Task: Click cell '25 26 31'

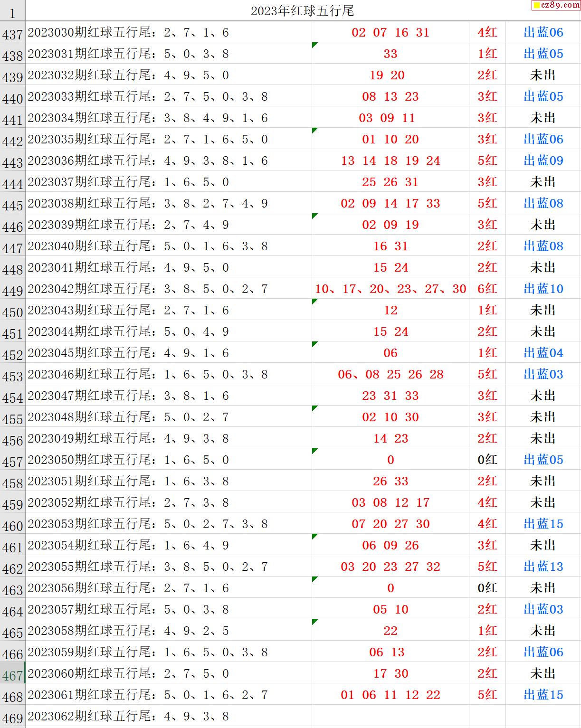Action: point(391,182)
